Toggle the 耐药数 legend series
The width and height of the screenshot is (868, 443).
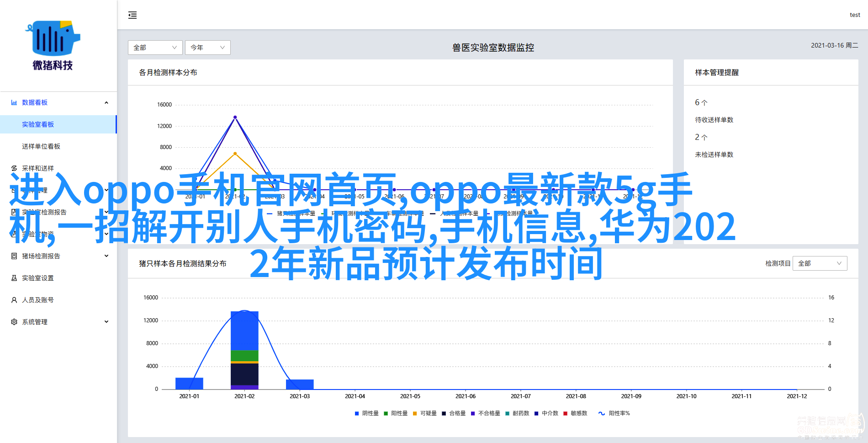(x=517, y=413)
